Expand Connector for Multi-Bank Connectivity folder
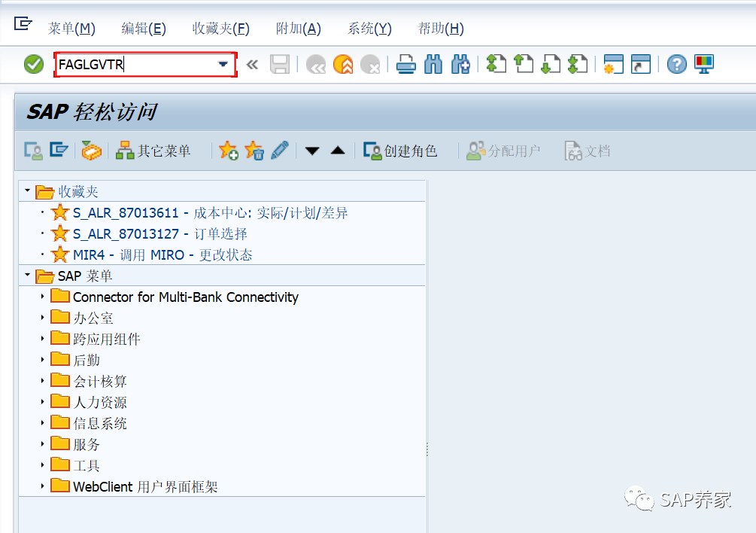Viewport: 756px width, 533px height. tap(42, 297)
